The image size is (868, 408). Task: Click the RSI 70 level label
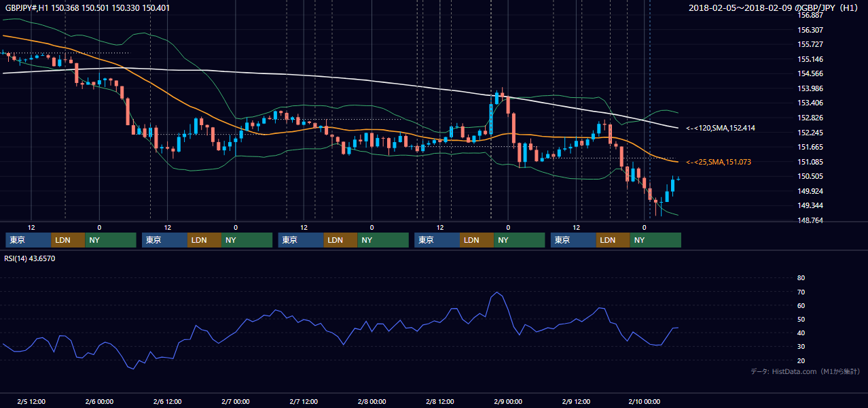tap(801, 292)
